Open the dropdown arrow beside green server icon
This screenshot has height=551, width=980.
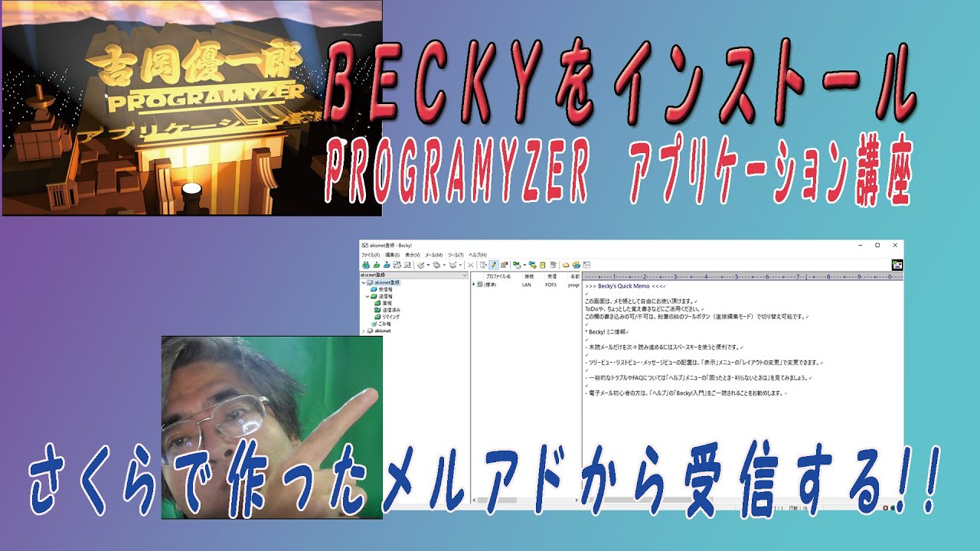click(524, 265)
